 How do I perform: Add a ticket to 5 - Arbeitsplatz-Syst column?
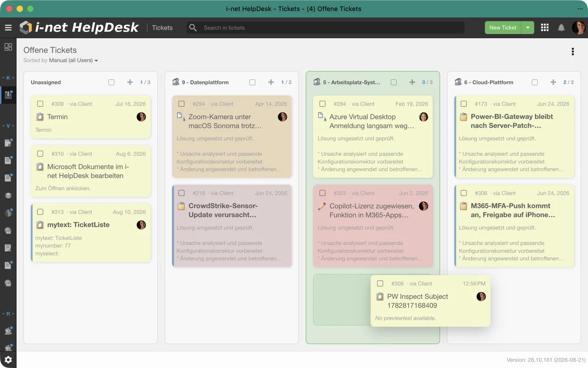(x=412, y=82)
